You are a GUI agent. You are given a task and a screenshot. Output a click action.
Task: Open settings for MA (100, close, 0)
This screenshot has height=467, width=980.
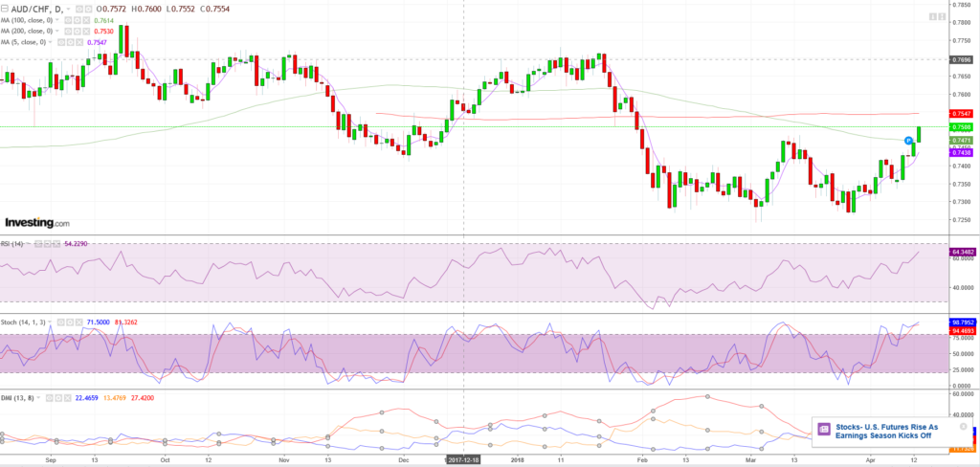77,21
